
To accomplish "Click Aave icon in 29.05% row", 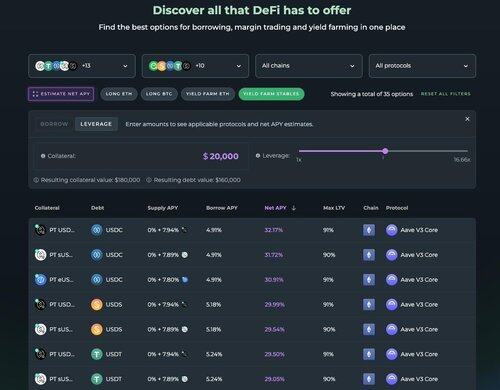I will (392, 379).
